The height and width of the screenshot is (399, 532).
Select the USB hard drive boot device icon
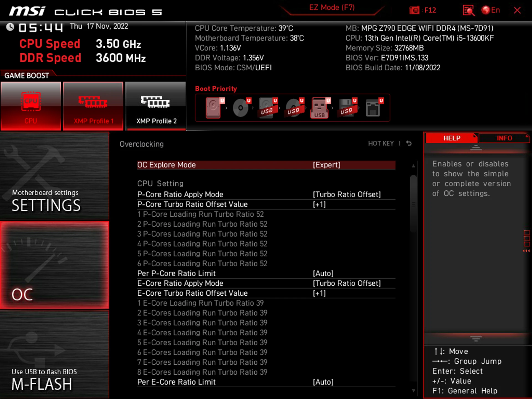tap(268, 108)
